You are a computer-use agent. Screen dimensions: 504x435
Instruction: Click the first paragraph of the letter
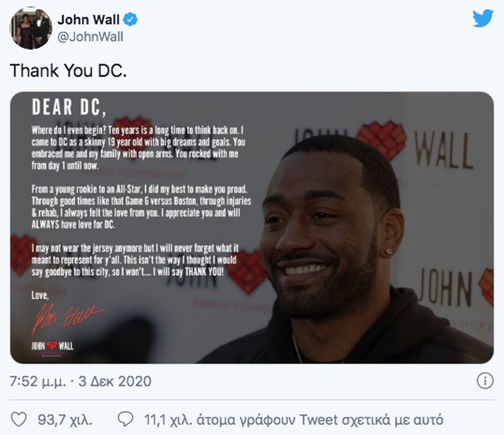coord(138,148)
